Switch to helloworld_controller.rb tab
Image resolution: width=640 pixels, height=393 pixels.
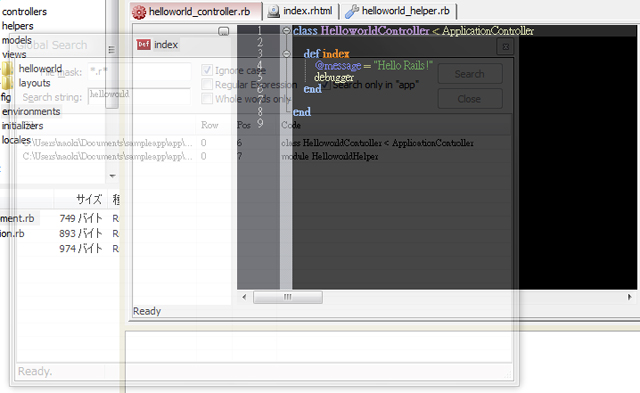[x=196, y=11]
